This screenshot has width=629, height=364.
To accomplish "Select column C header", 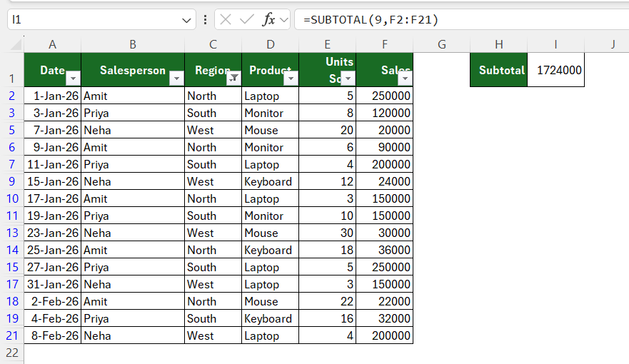I will 213,44.
